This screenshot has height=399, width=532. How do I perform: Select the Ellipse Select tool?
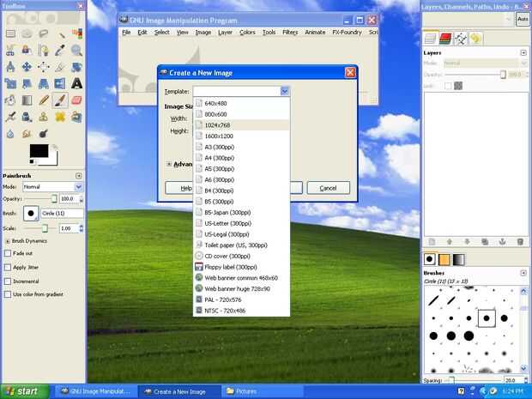tap(27, 33)
